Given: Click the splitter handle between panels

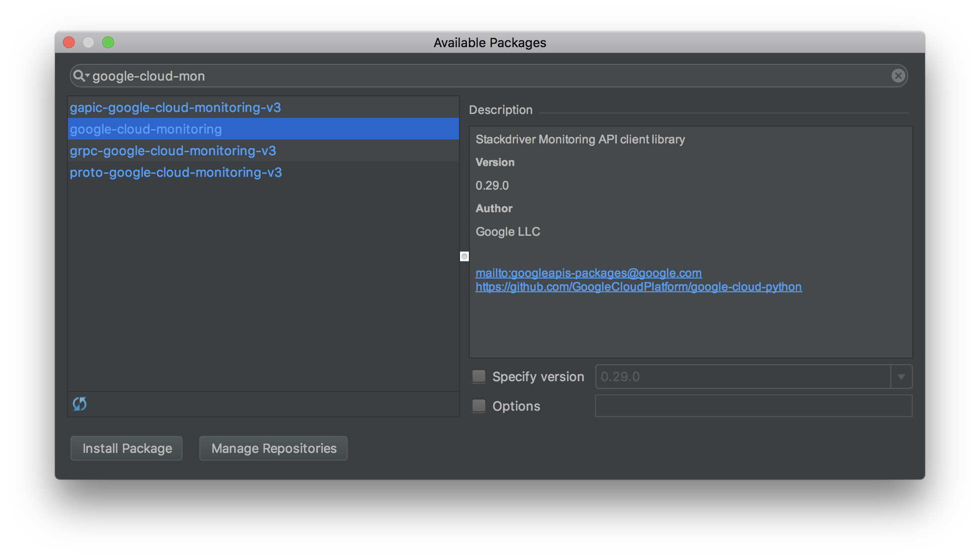Looking at the screenshot, I should coord(464,256).
